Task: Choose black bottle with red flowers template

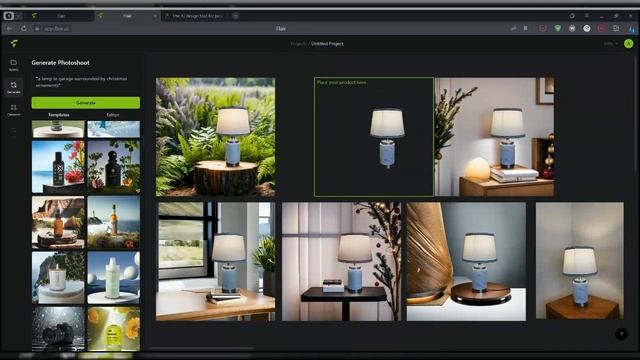Action: (x=58, y=167)
